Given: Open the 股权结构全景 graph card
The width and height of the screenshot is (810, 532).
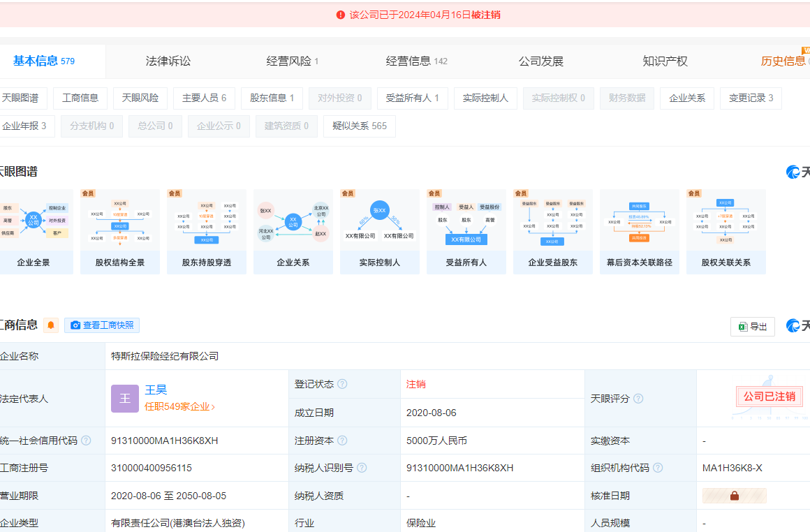Looking at the screenshot, I should pos(119,232).
